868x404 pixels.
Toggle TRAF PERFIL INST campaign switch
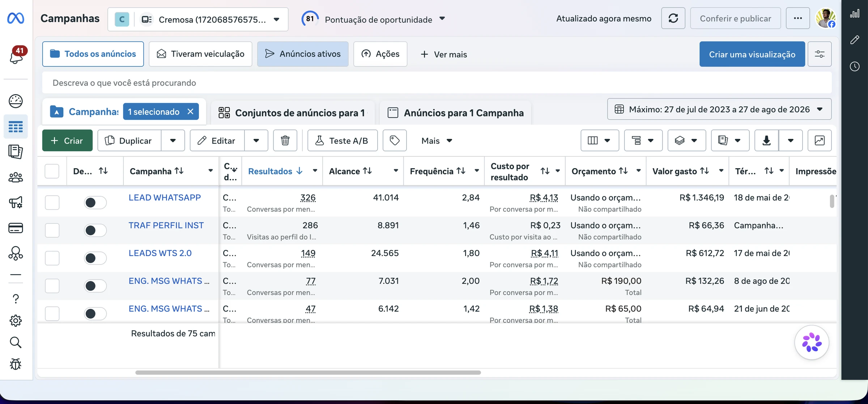tap(95, 230)
